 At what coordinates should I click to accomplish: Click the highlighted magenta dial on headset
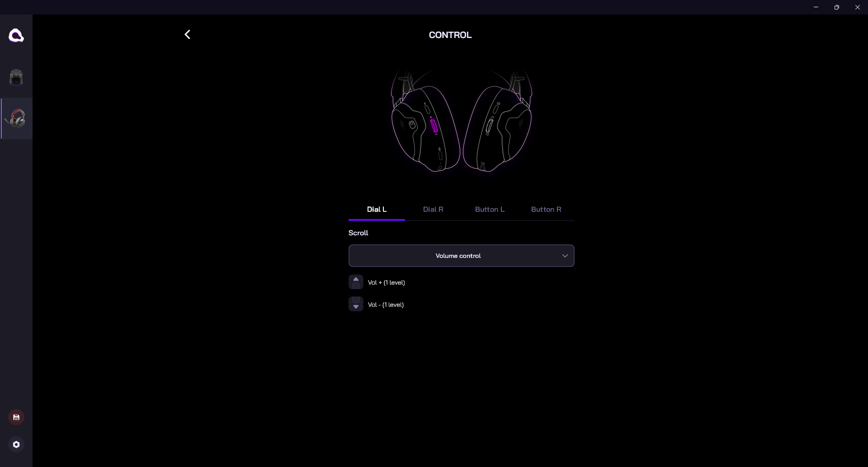click(434, 126)
